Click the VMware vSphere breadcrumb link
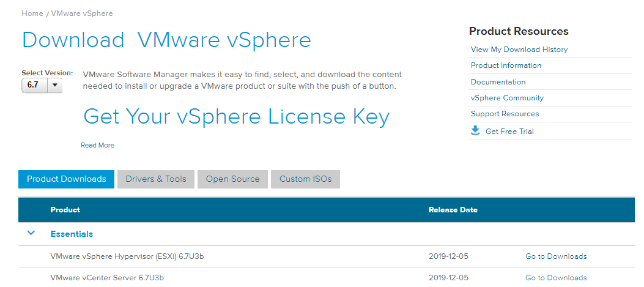The height and width of the screenshot is (287, 644). click(82, 13)
